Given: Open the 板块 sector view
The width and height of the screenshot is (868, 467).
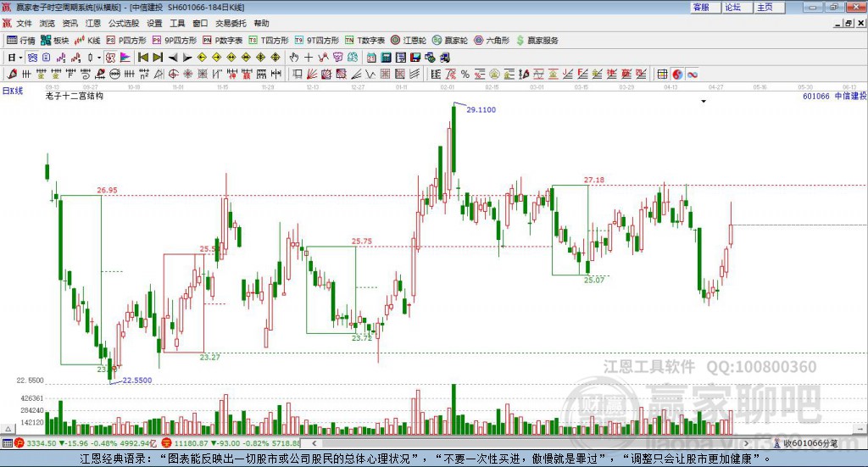Looking at the screenshot, I should 54,41.
